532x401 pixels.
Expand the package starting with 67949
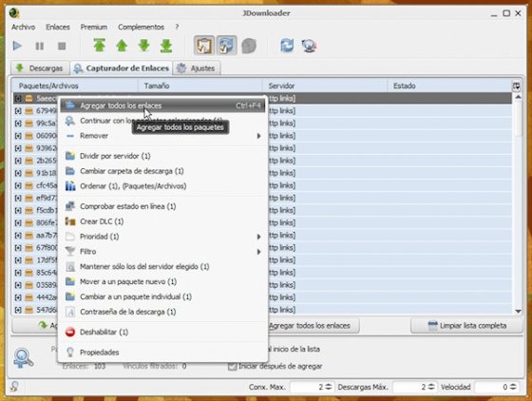(x=18, y=111)
